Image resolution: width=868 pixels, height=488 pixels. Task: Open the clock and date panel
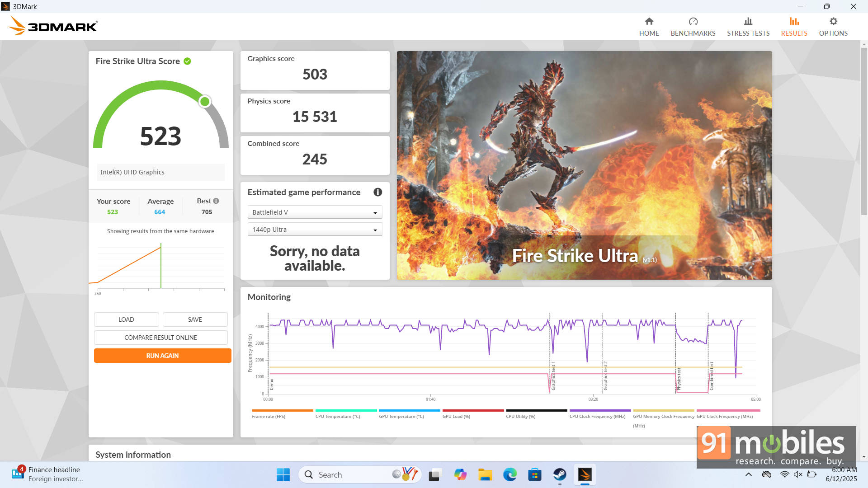point(841,474)
